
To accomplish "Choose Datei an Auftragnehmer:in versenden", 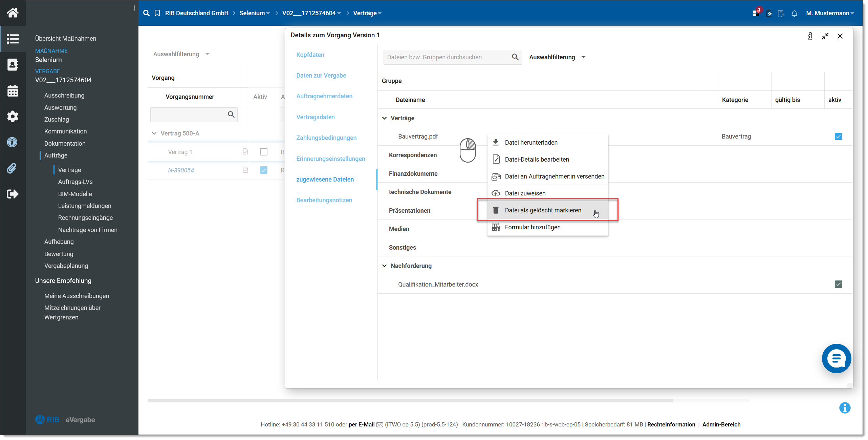I will [547, 176].
